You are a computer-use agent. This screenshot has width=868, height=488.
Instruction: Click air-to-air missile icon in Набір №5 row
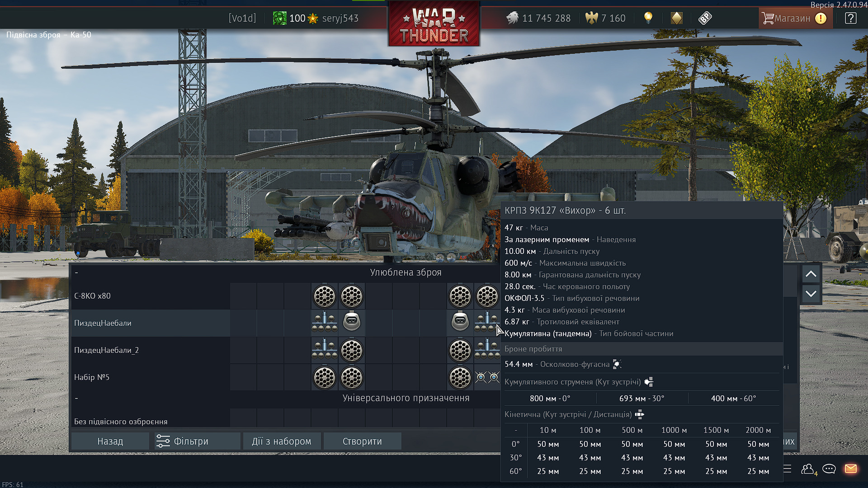[487, 377]
